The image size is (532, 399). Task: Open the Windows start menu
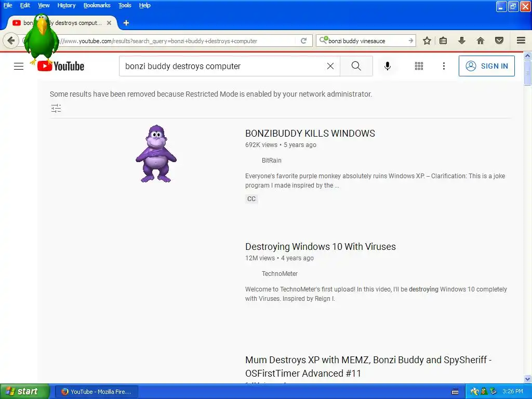(x=24, y=391)
